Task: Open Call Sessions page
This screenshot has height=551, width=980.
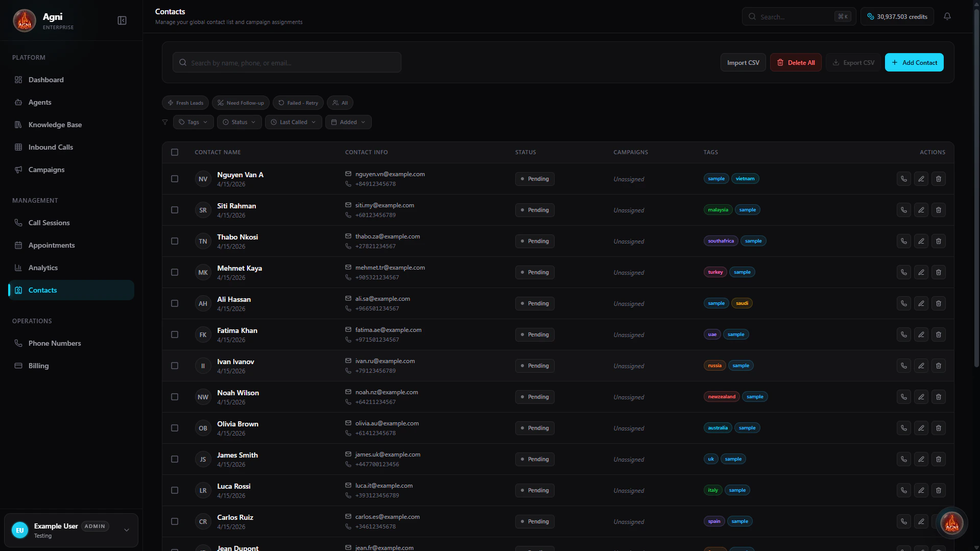Action: pyautogui.click(x=71, y=223)
